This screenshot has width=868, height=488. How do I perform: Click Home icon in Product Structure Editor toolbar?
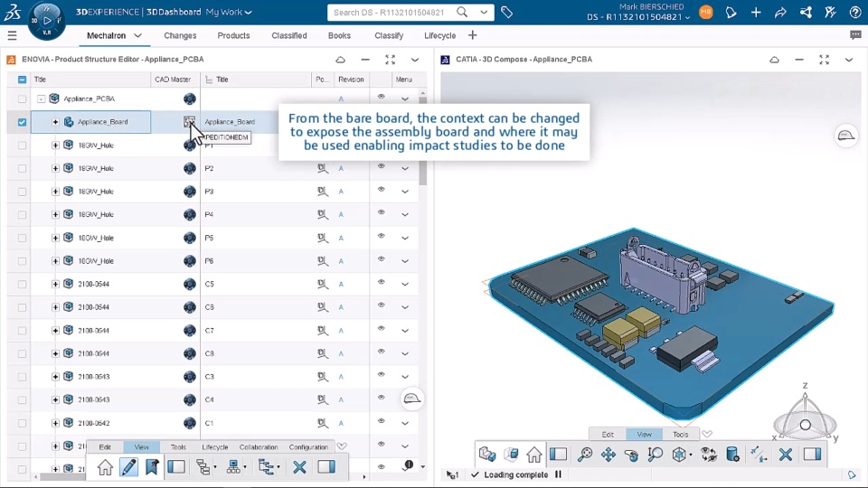tap(105, 467)
